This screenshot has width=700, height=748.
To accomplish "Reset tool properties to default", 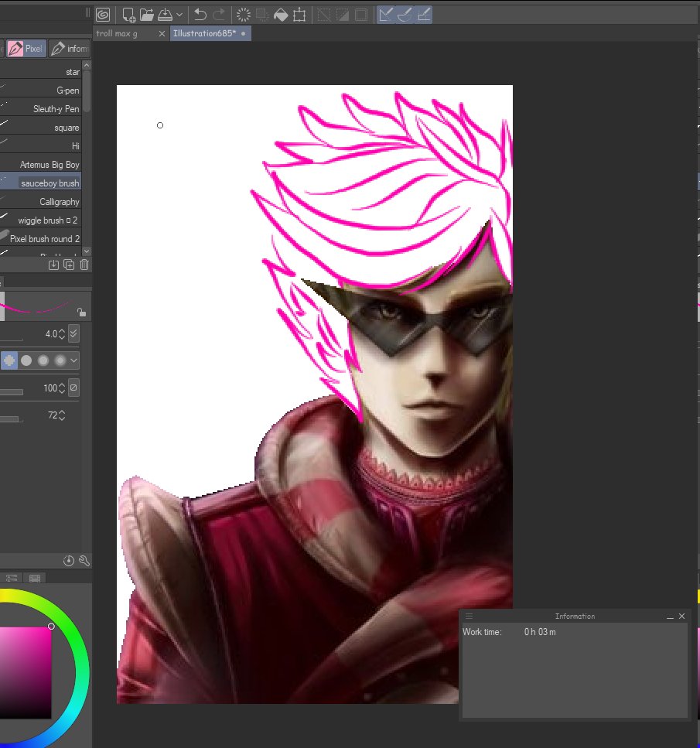I will pos(69,561).
